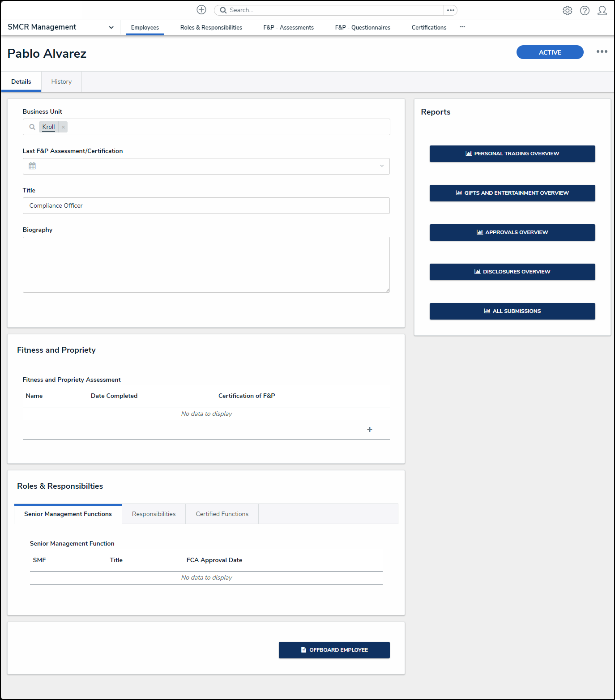
Task: Switch to the History tab
Action: [61, 82]
